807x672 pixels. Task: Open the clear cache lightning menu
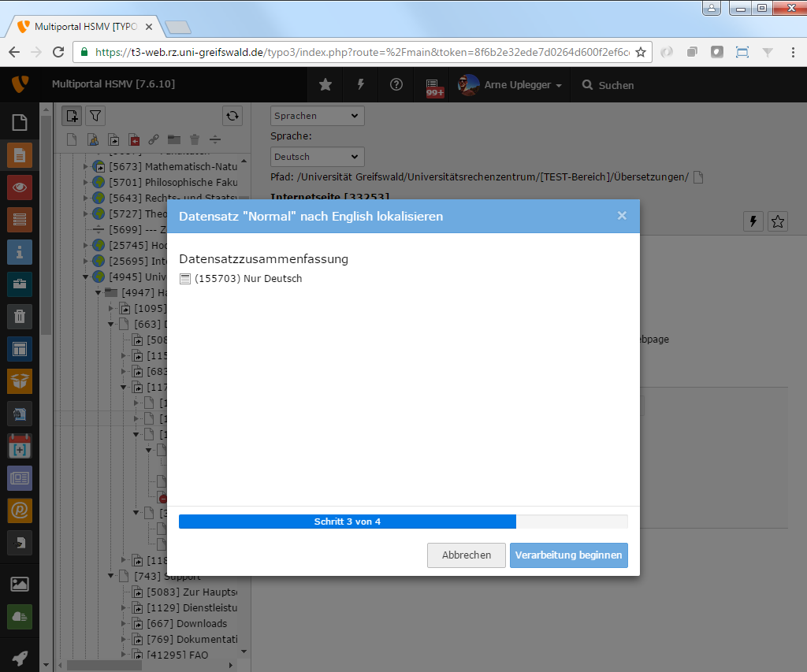[361, 85]
